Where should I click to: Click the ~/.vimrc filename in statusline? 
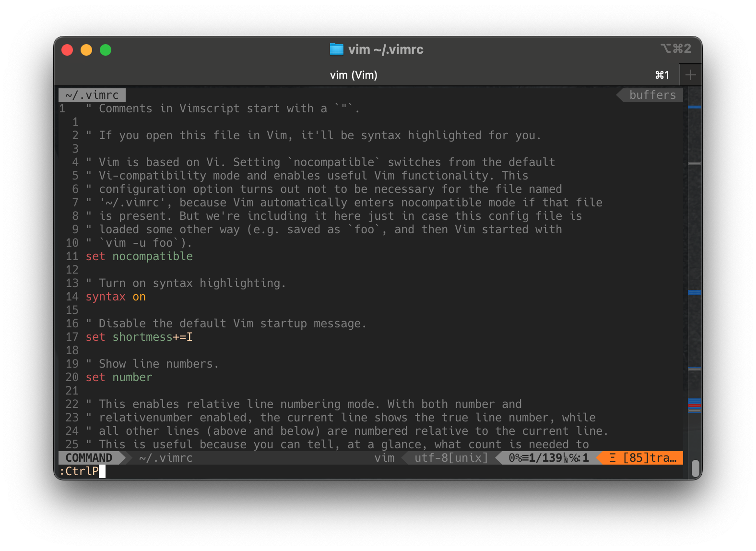(166, 458)
